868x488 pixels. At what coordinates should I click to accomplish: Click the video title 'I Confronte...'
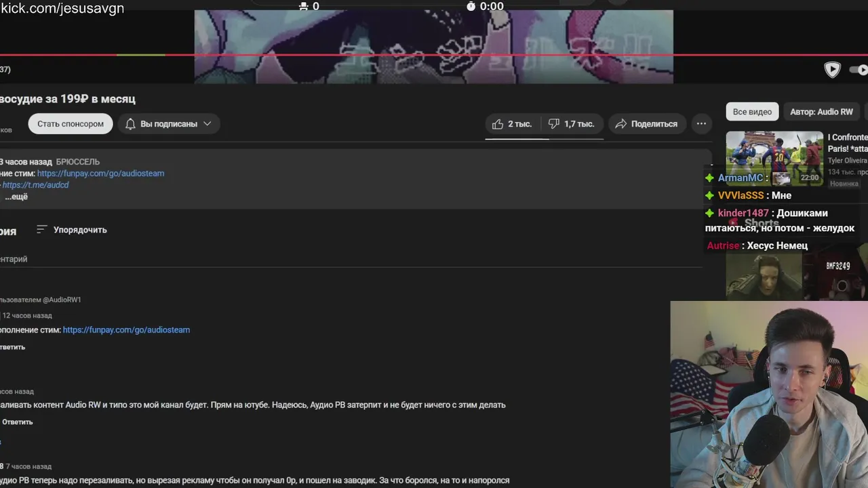(848, 143)
